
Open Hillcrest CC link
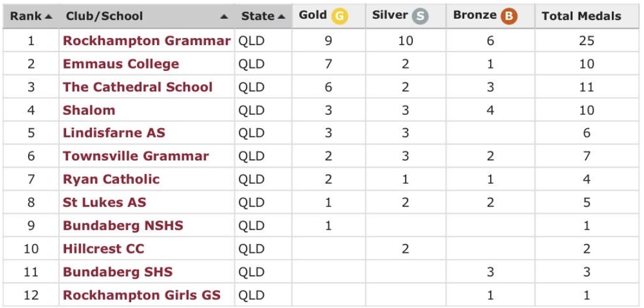(103, 249)
